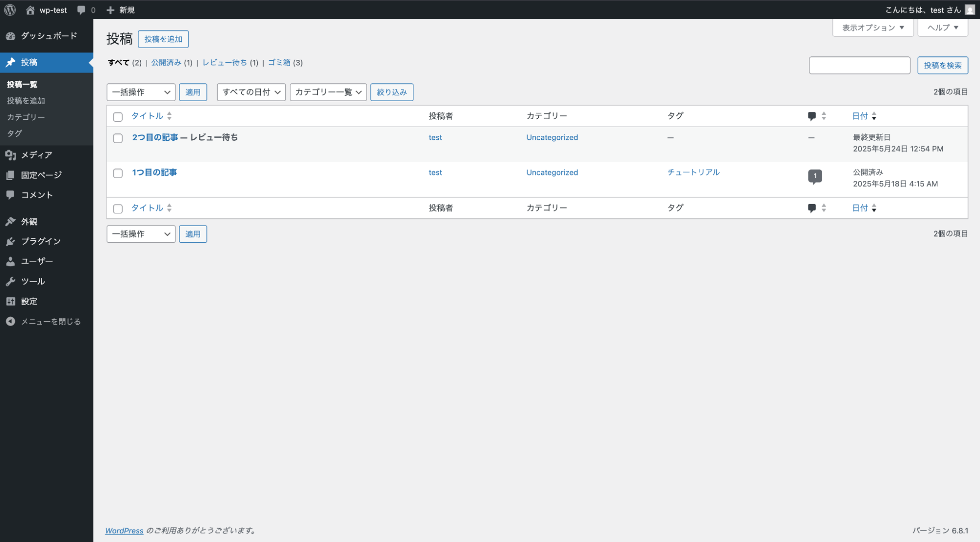Screen dimensions: 980x542
Task: Click the tools wrench icon in the sidebar
Action: click(x=10, y=282)
